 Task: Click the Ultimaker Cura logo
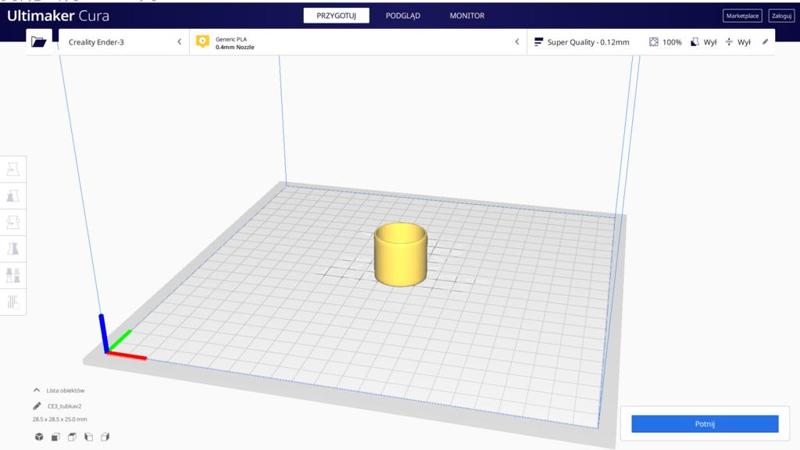[58, 16]
